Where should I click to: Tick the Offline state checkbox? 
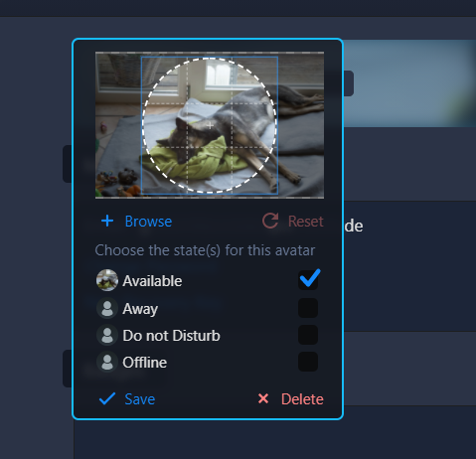(308, 362)
